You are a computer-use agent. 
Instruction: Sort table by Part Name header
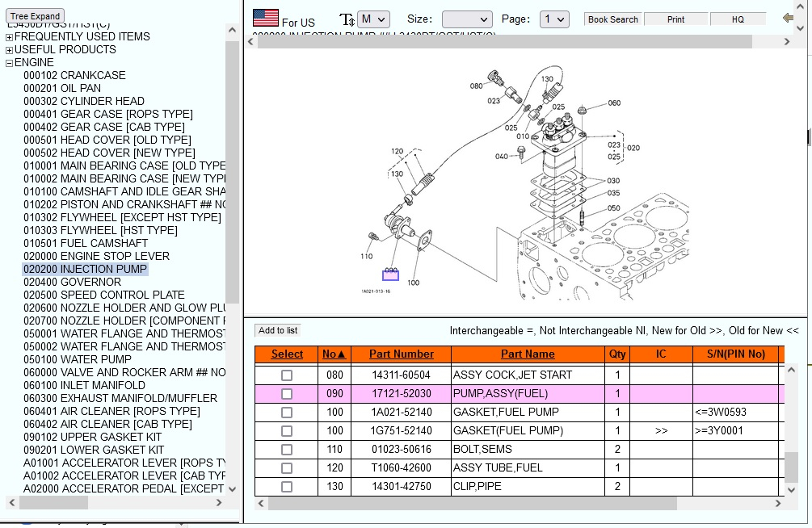[x=528, y=354]
